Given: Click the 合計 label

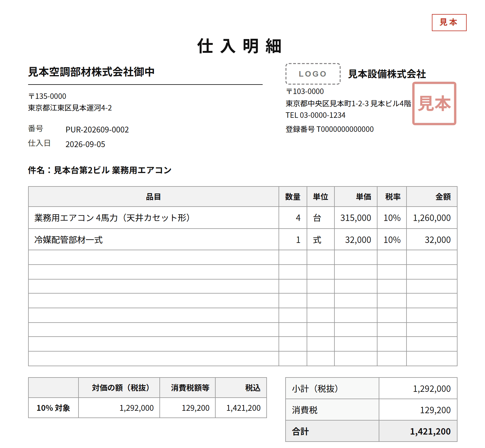Looking at the screenshot, I should pos(300,431).
